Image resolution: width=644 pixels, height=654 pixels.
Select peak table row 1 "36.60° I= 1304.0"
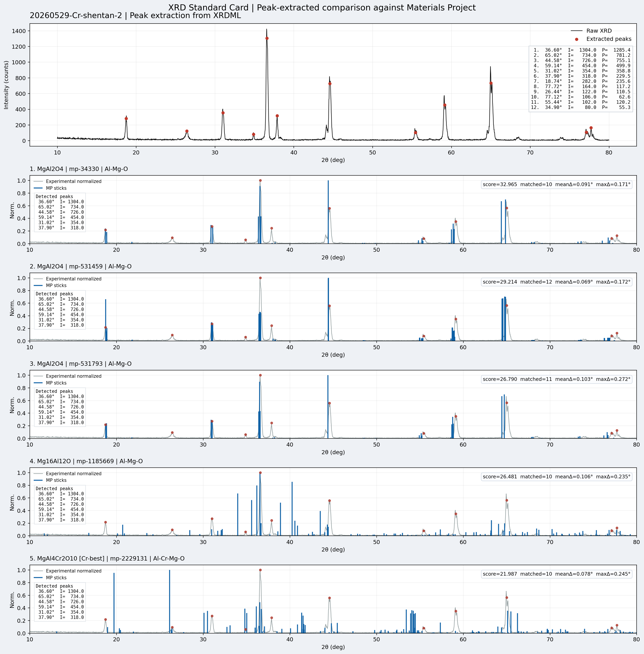click(x=580, y=50)
